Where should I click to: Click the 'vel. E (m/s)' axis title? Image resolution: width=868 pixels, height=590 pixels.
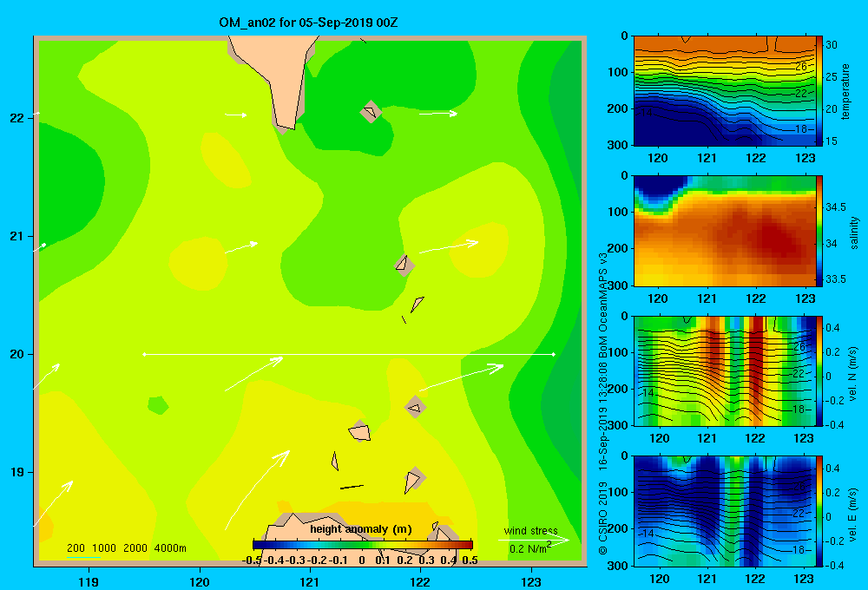pyautogui.click(x=853, y=514)
